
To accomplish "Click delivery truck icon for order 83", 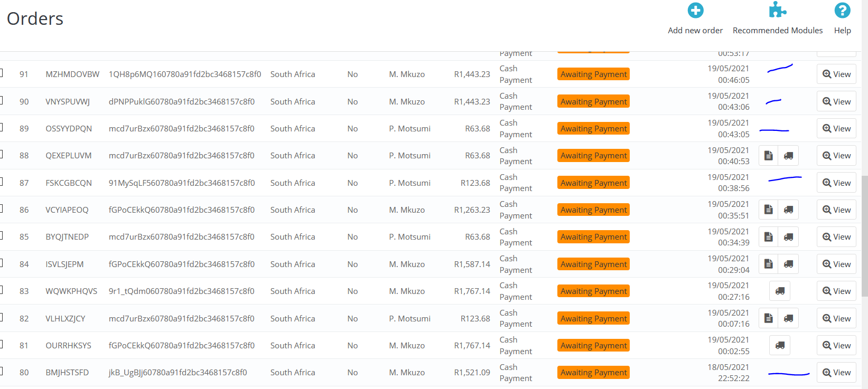I will pos(780,291).
